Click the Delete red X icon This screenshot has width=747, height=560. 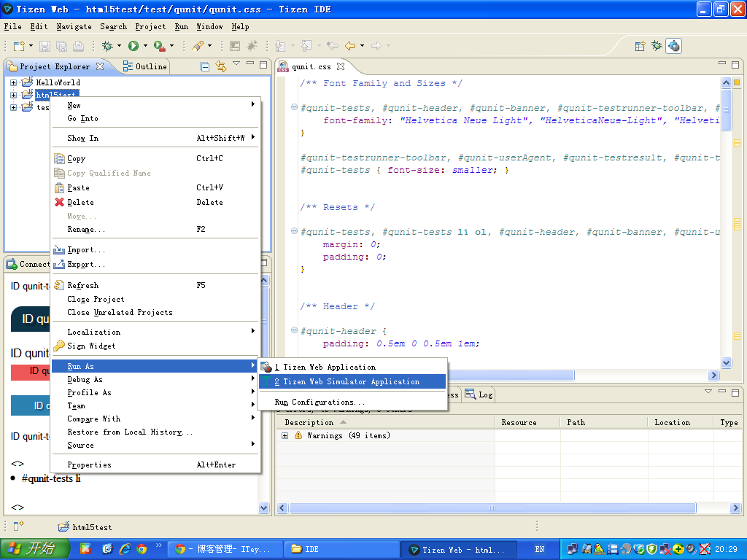pyautogui.click(x=60, y=202)
